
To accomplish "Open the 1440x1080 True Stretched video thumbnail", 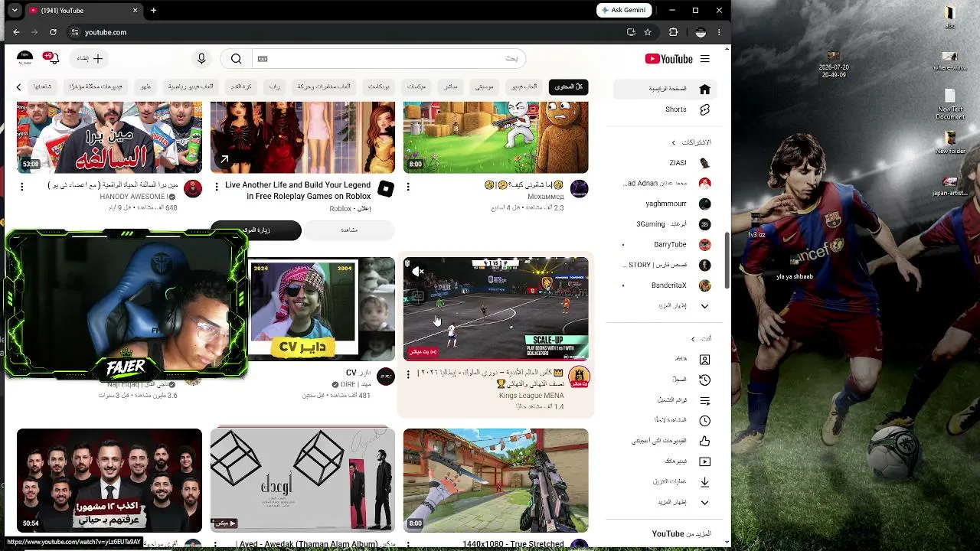I will tap(496, 481).
